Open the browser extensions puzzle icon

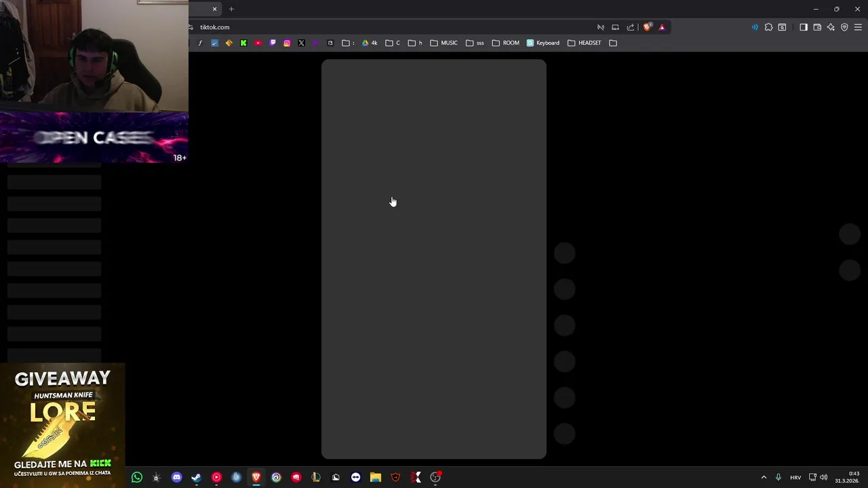click(x=768, y=27)
